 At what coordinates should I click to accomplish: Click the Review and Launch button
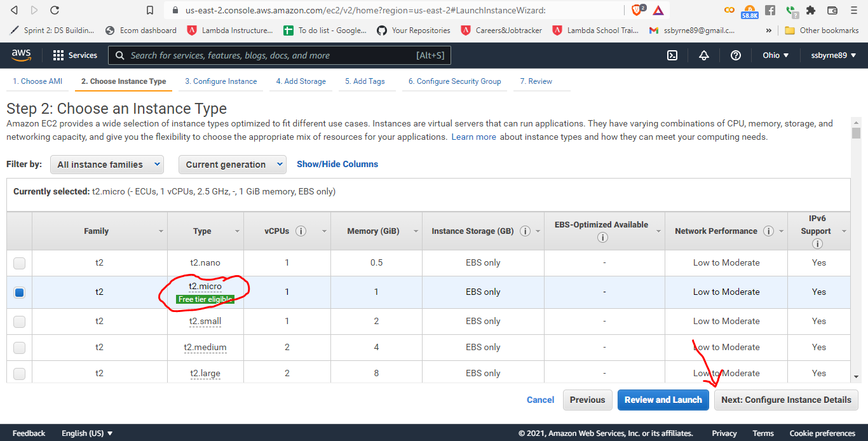click(x=663, y=400)
